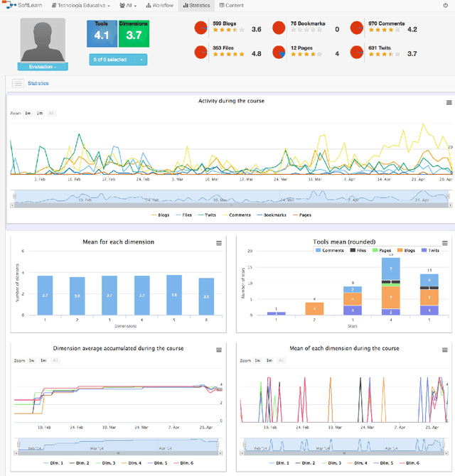Open the Activity chart hamburger menu
Screen dimensions: 455x476
point(449,102)
